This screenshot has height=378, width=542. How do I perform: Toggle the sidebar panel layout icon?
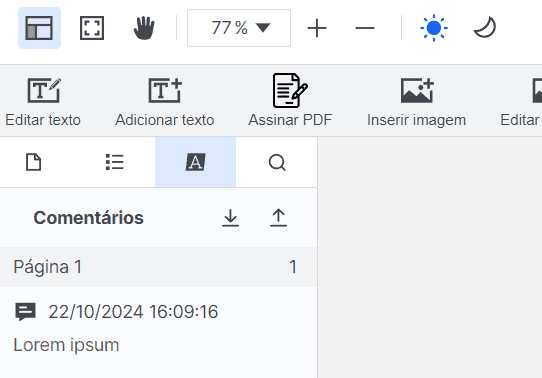39,28
